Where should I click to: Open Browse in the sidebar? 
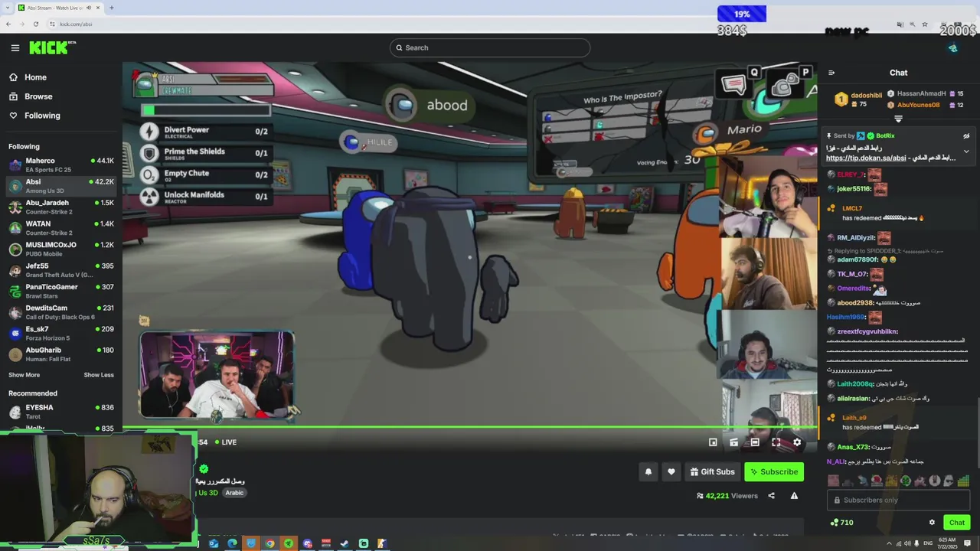point(31,96)
